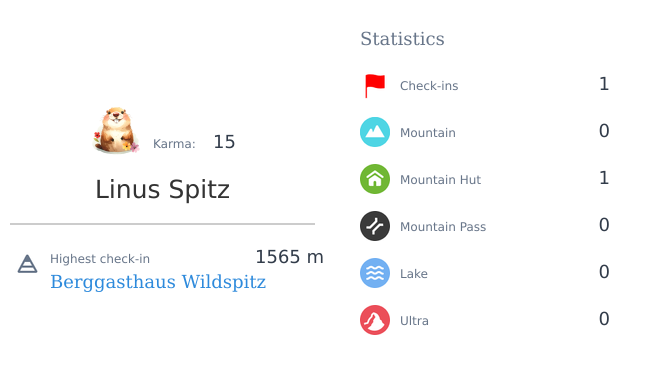Screen dimensions: 650x385
Task: Click the Lake statistics label
Action: click(414, 274)
